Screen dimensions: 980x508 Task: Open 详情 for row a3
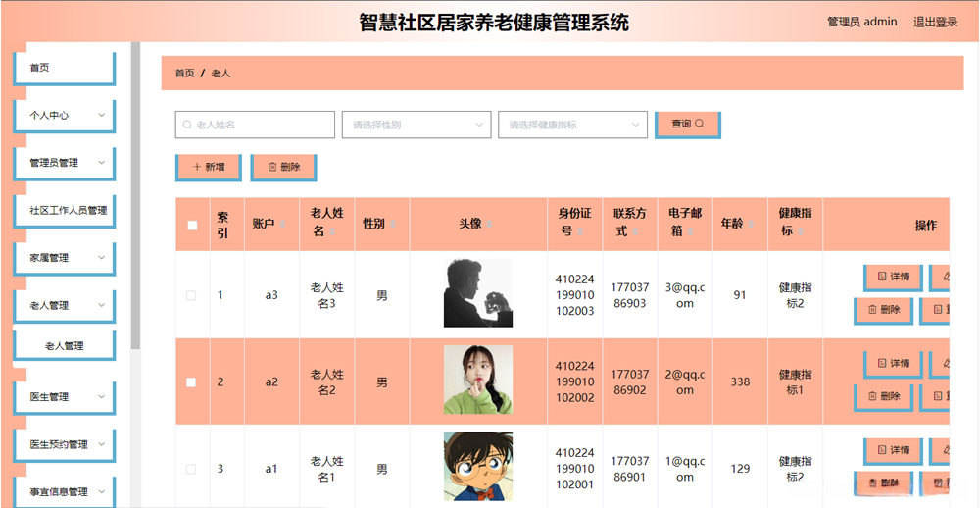point(893,277)
